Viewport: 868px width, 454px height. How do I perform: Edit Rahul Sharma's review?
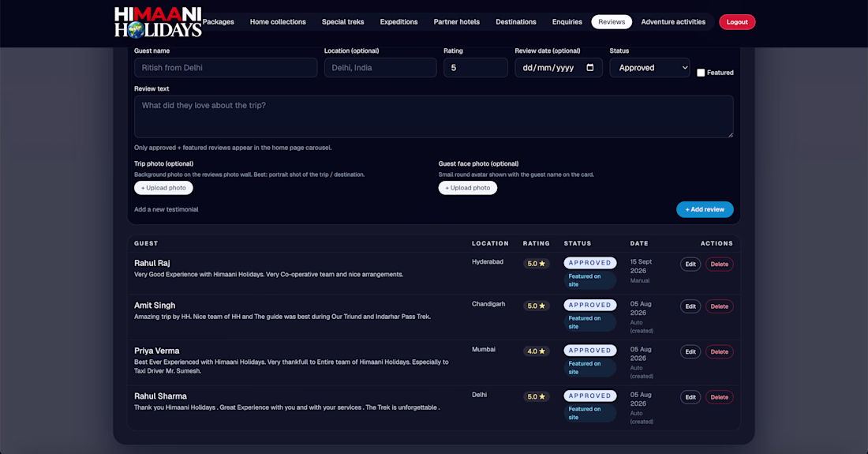690,397
